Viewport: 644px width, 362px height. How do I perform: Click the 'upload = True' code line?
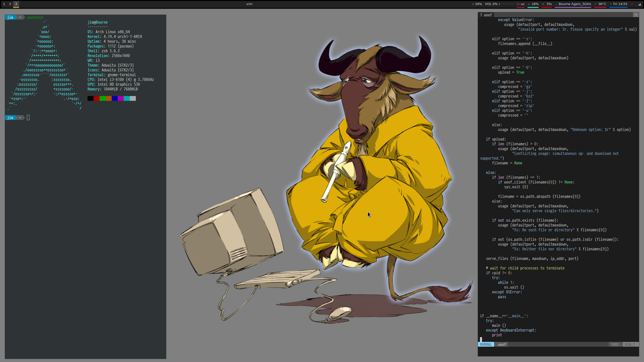point(511,72)
